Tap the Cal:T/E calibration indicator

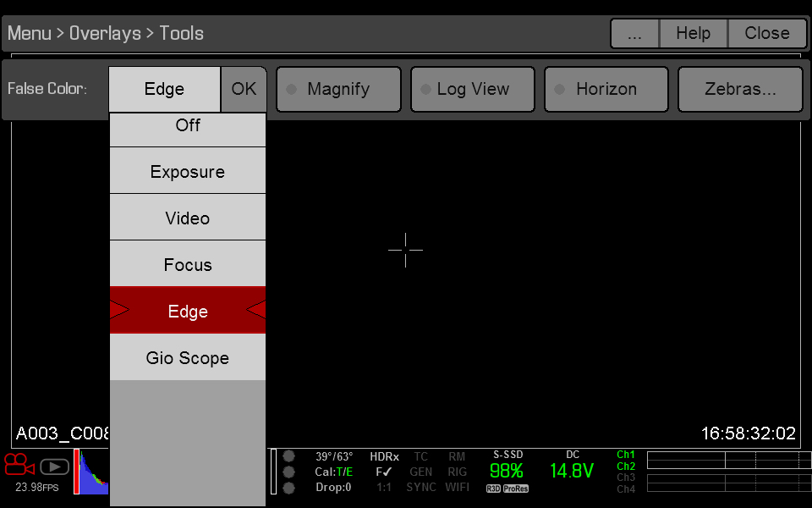pyautogui.click(x=334, y=472)
